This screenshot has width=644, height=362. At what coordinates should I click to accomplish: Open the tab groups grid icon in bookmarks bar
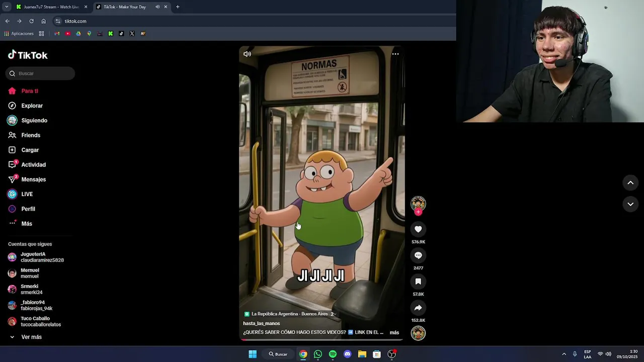pyautogui.click(x=41, y=34)
